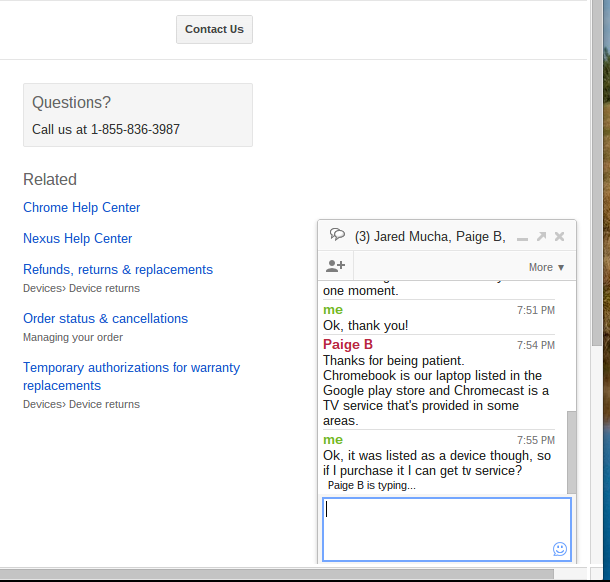Open the Nexus Help Center link

[78, 239]
